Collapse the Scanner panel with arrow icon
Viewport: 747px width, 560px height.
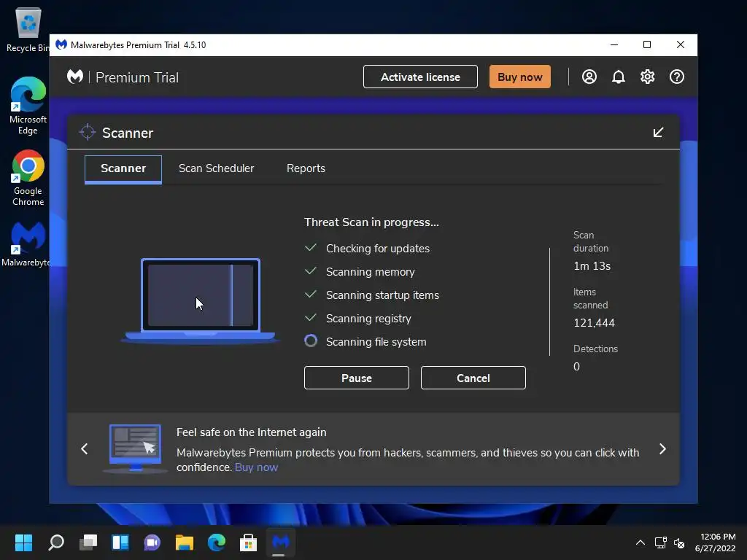click(x=658, y=133)
